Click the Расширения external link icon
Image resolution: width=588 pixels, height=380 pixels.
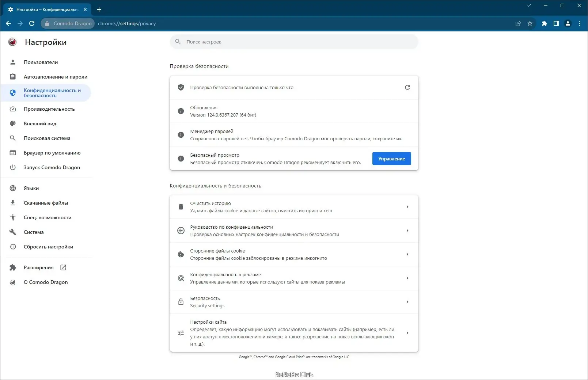point(63,267)
